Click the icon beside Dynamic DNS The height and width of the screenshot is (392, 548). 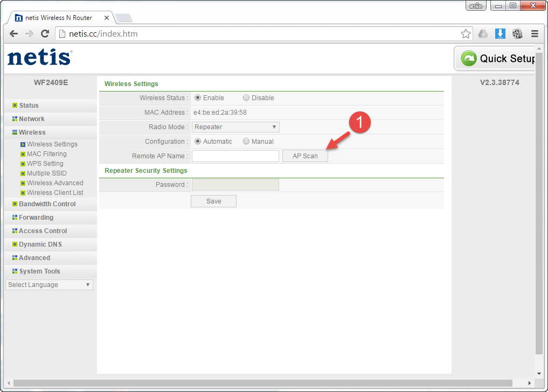[15, 244]
